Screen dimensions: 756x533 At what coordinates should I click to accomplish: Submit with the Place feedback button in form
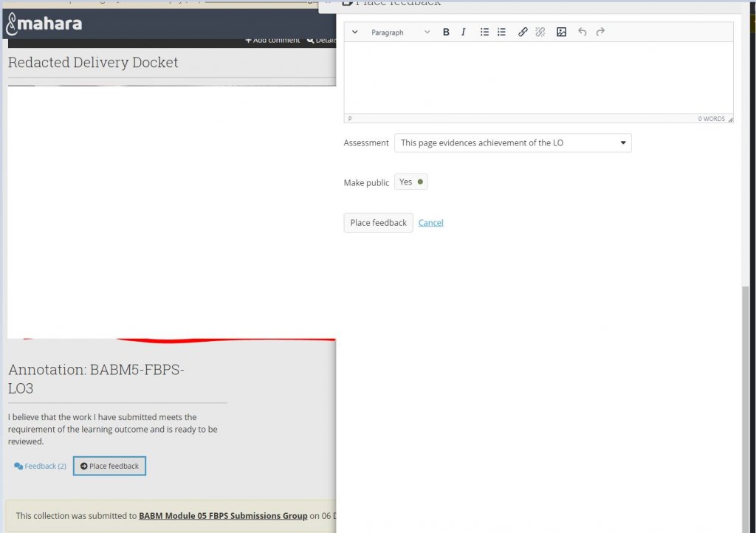(x=378, y=223)
